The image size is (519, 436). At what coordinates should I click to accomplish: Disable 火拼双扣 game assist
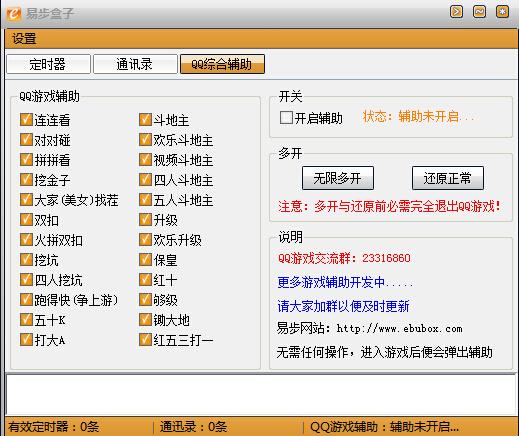click(x=26, y=240)
